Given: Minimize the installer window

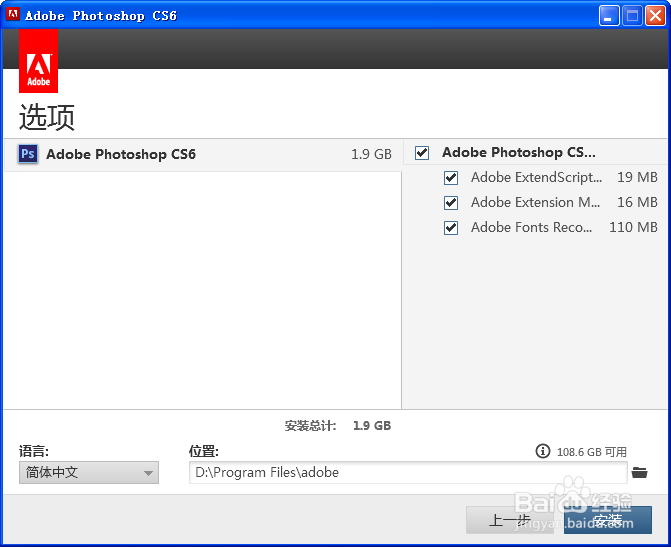Looking at the screenshot, I should (x=609, y=16).
